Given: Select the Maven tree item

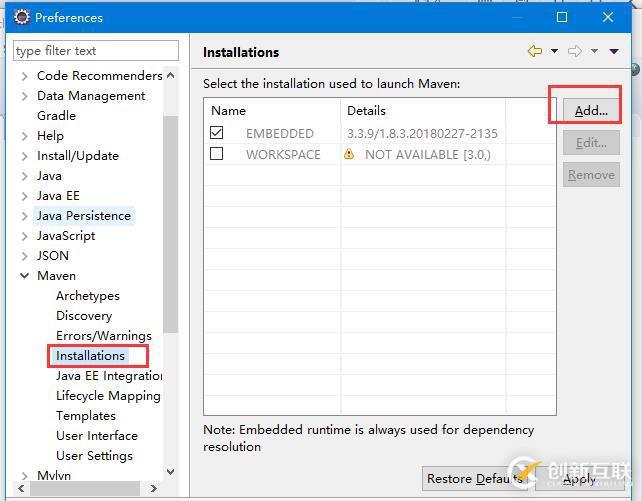Looking at the screenshot, I should (x=57, y=276).
